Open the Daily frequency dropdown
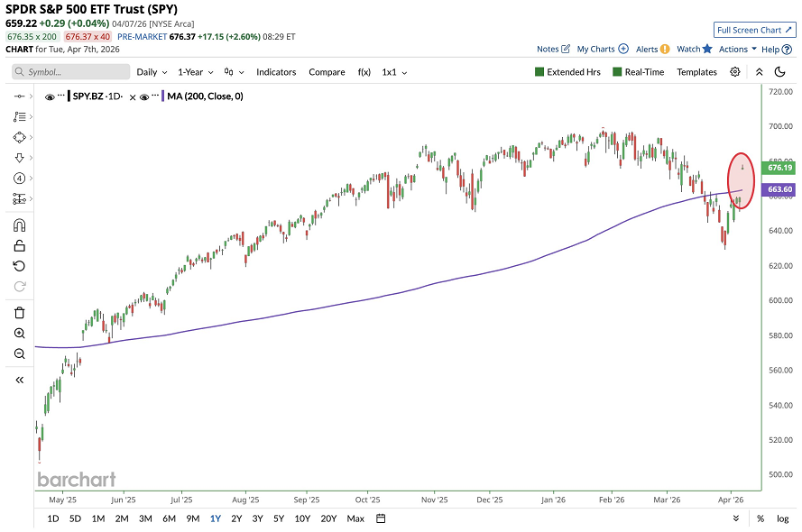Image resolution: width=802 pixels, height=532 pixels. coord(150,71)
